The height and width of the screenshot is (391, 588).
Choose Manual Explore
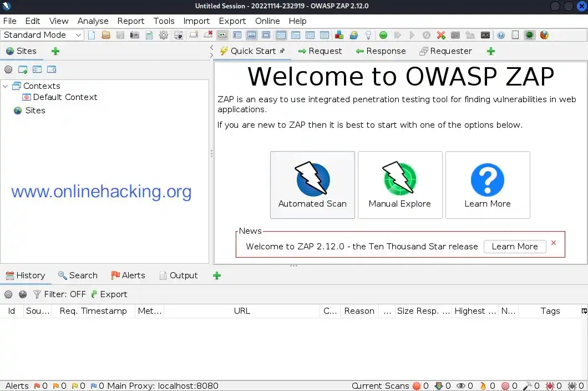[400, 185]
